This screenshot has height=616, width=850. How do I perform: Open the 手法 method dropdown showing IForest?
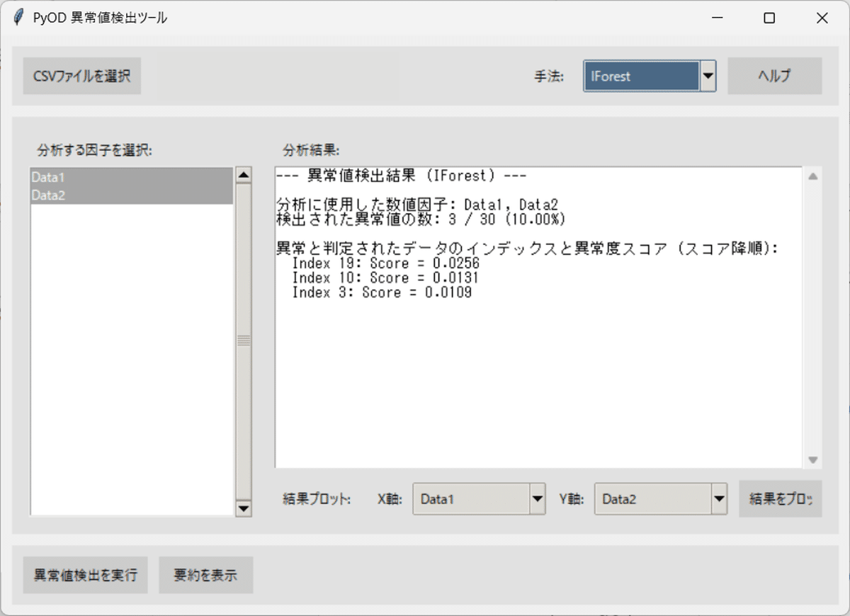point(708,76)
